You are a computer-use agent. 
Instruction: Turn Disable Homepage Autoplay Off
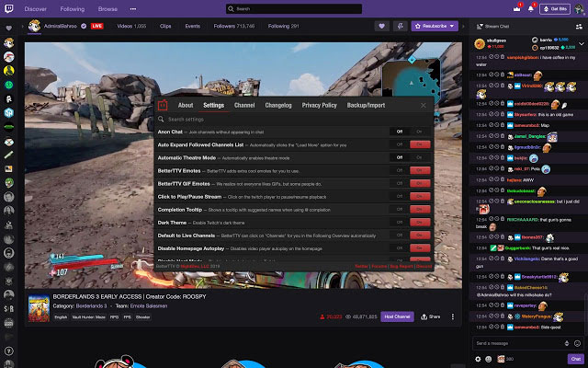click(x=400, y=247)
